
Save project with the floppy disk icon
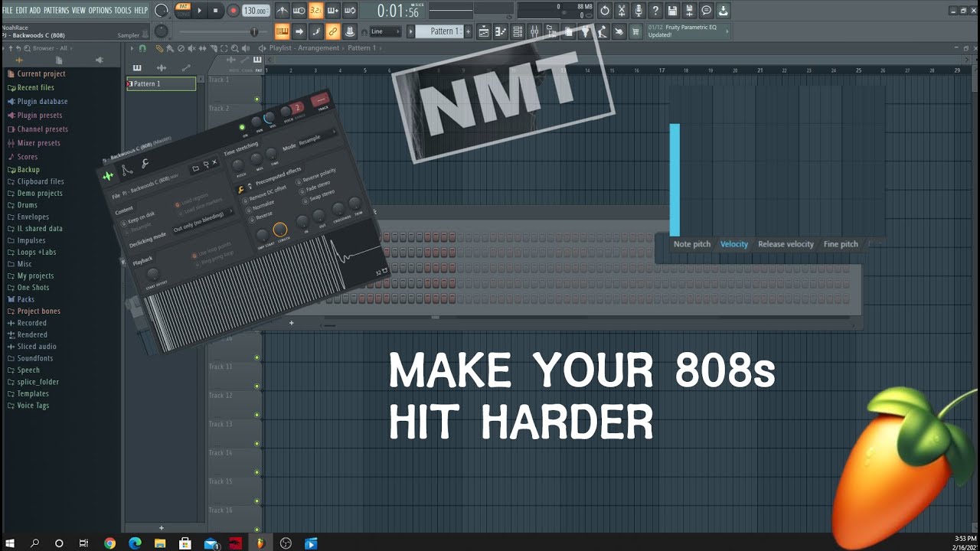[x=672, y=11]
